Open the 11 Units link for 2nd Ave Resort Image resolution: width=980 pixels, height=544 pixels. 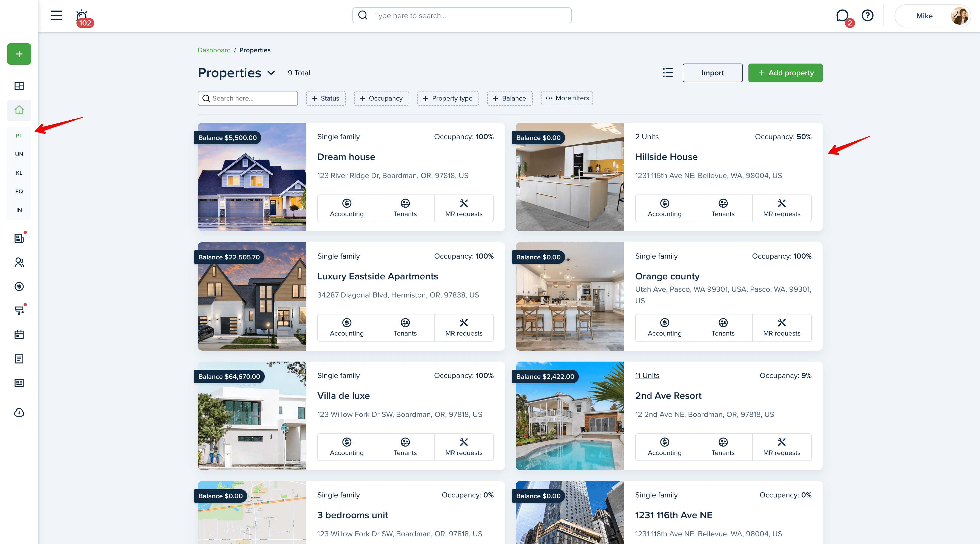click(x=647, y=375)
